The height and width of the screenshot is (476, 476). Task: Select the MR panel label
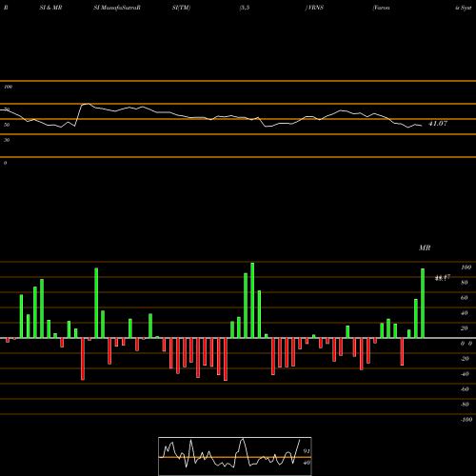click(425, 248)
